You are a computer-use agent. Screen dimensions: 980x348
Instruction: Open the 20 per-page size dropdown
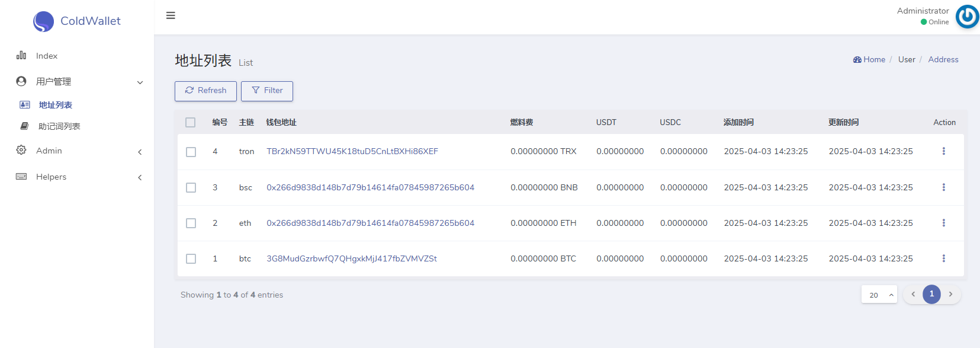(x=879, y=295)
